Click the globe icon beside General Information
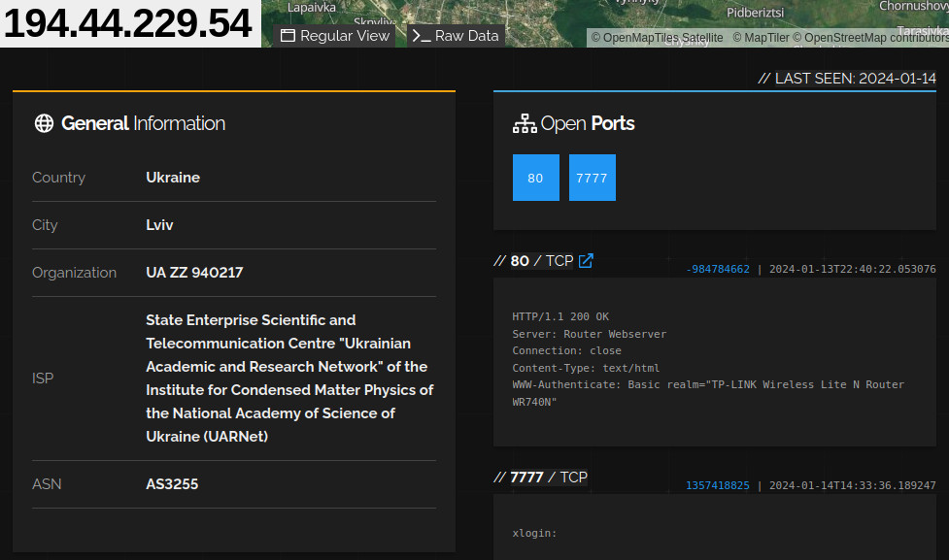949x560 pixels. pos(44,123)
